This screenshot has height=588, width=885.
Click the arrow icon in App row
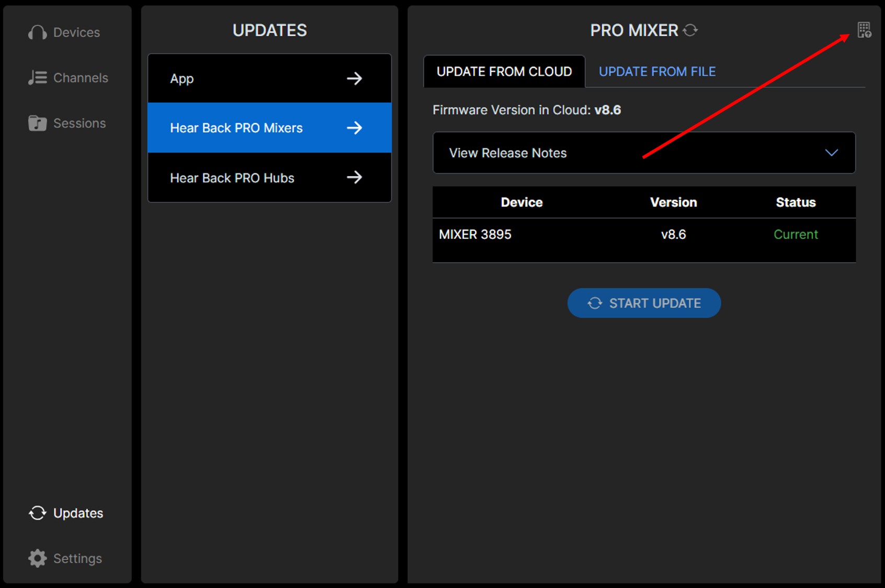354,78
